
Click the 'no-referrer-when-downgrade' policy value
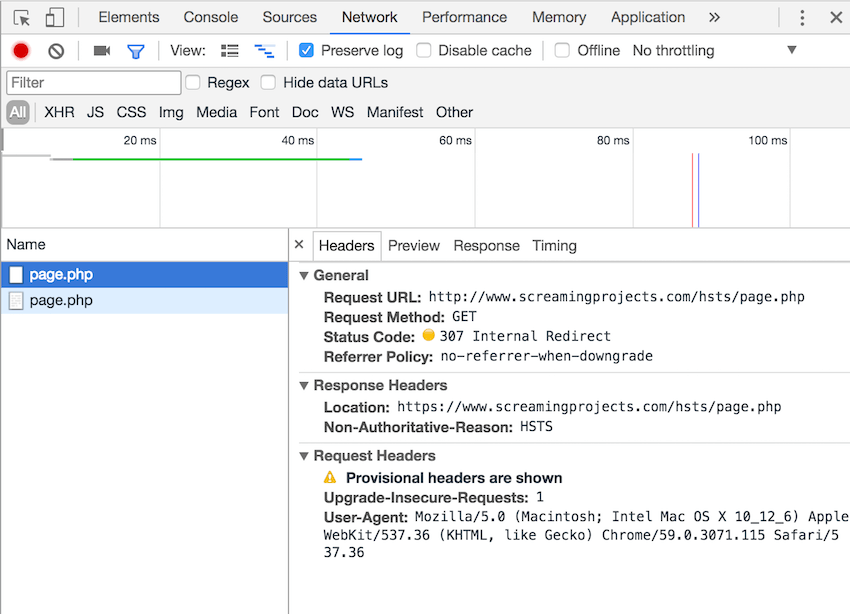point(546,356)
